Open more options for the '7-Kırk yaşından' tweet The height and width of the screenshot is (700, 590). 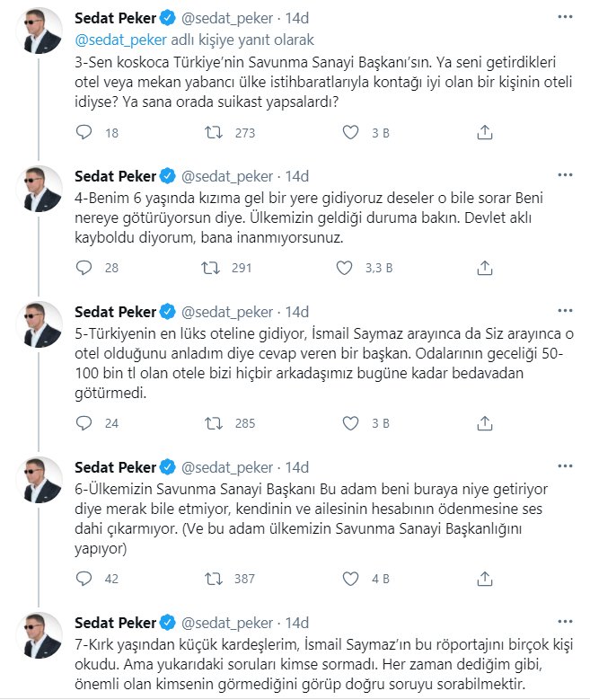pyautogui.click(x=563, y=622)
